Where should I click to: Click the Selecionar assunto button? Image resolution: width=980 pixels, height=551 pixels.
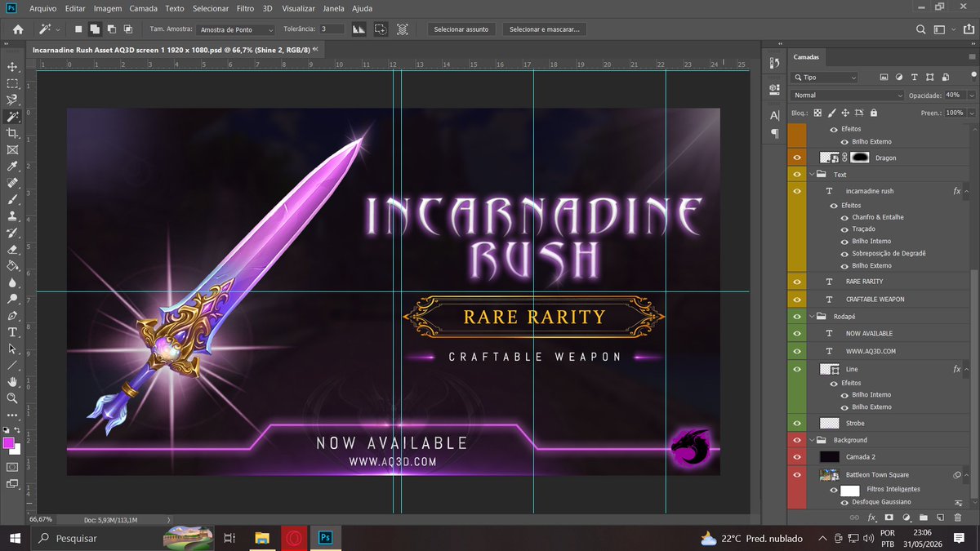click(x=461, y=29)
